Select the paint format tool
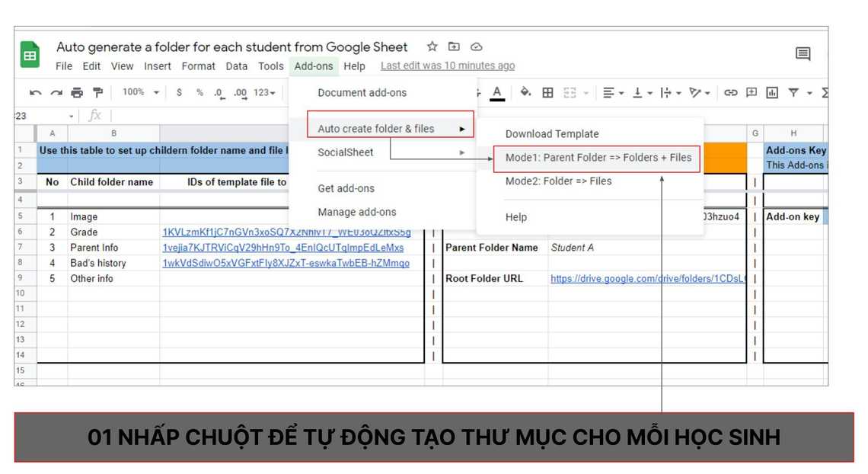This screenshot has width=868, height=474. [97, 93]
